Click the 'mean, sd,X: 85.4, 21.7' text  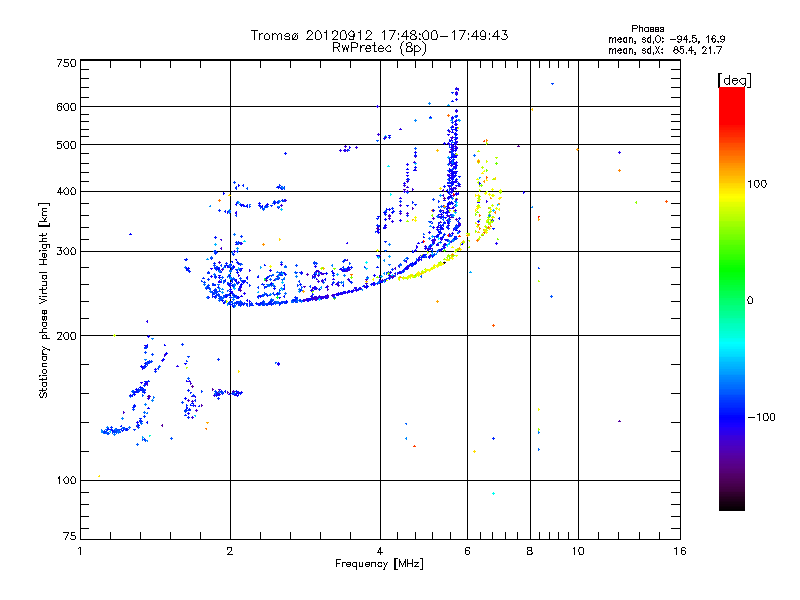click(665, 50)
